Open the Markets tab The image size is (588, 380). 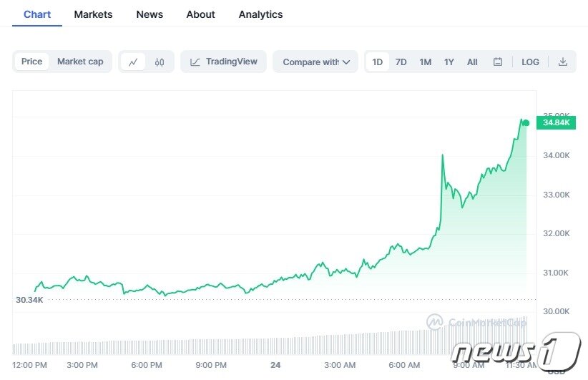point(93,14)
